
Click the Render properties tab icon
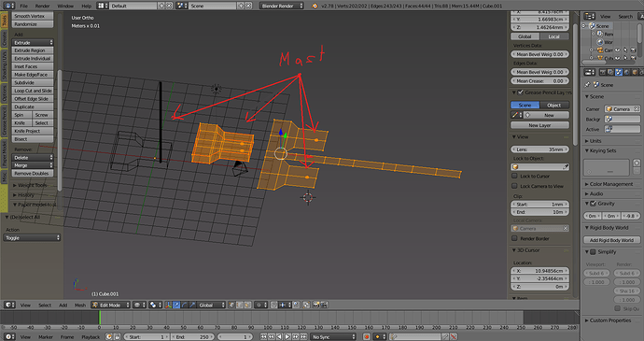tap(603, 72)
